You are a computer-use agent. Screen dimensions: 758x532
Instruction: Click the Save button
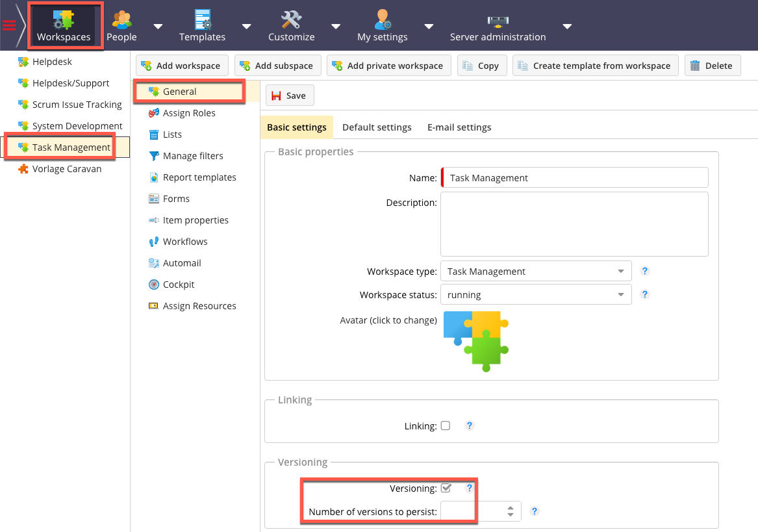289,95
